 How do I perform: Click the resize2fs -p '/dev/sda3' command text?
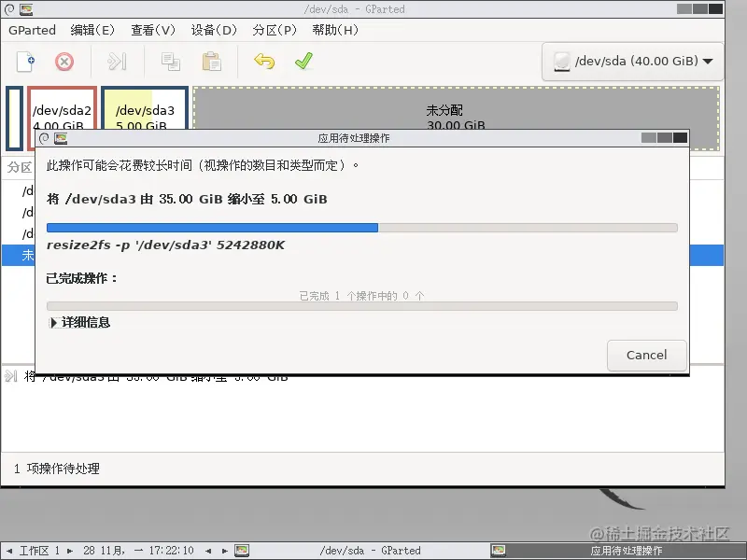point(165,245)
